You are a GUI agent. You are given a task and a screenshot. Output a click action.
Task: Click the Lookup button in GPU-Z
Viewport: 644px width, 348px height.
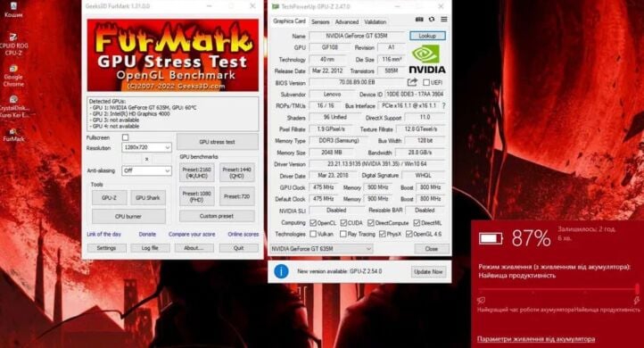[427, 36]
